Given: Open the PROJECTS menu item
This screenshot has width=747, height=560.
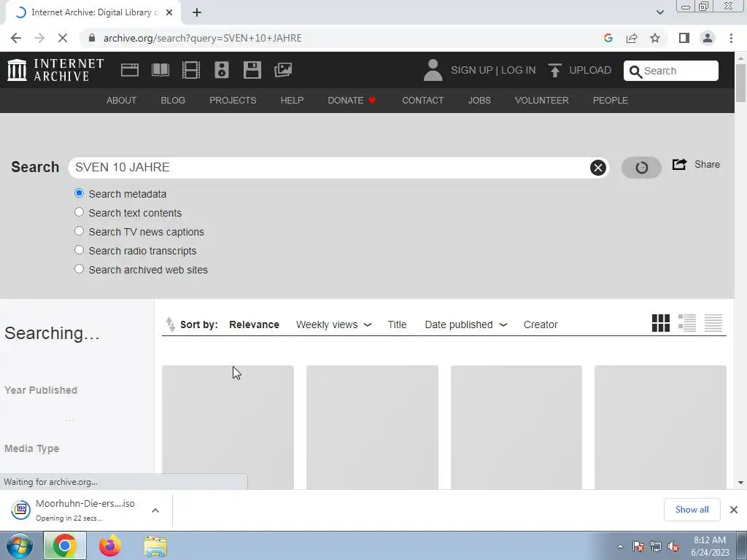Looking at the screenshot, I should tap(233, 101).
